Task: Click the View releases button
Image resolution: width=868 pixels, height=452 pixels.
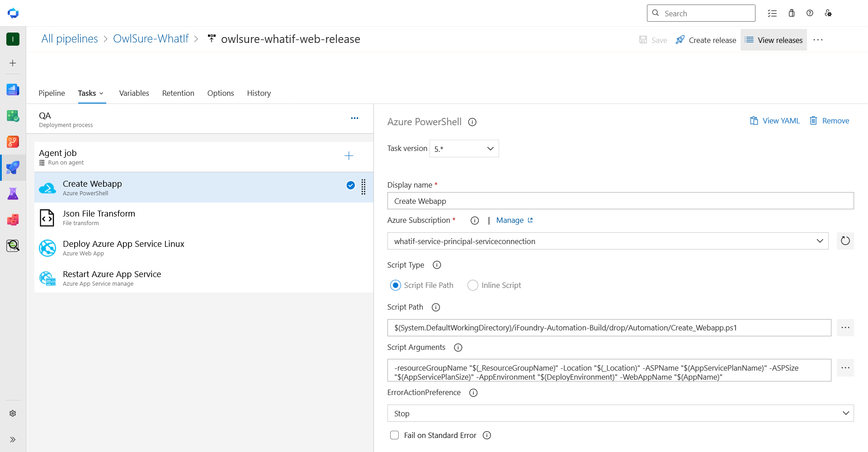Action: [774, 40]
